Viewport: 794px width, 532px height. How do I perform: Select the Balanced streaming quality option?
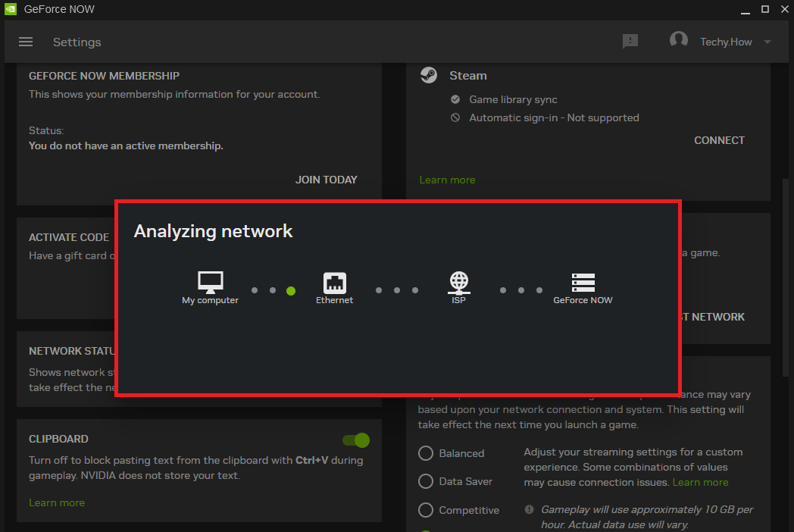click(426, 453)
